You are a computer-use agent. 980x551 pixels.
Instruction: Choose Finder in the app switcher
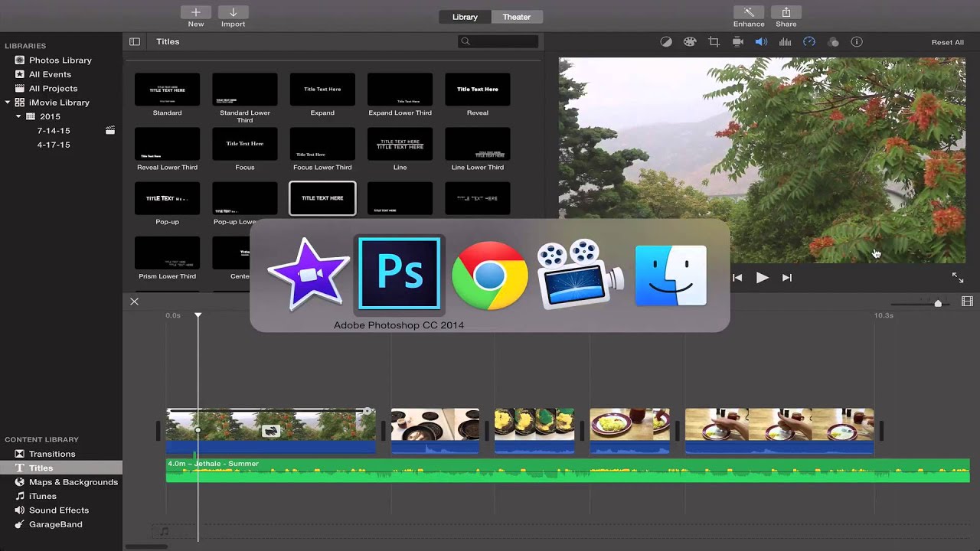coord(671,275)
